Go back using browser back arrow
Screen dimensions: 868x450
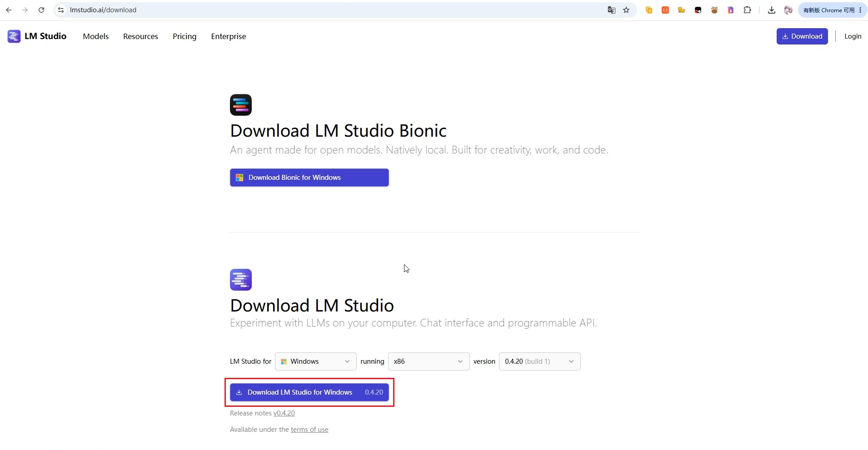[x=9, y=10]
